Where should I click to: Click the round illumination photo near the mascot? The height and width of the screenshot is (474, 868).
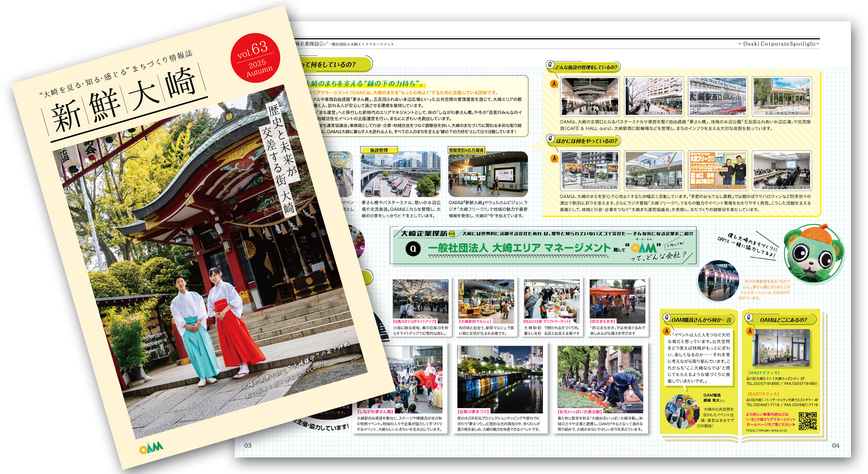[718, 281]
